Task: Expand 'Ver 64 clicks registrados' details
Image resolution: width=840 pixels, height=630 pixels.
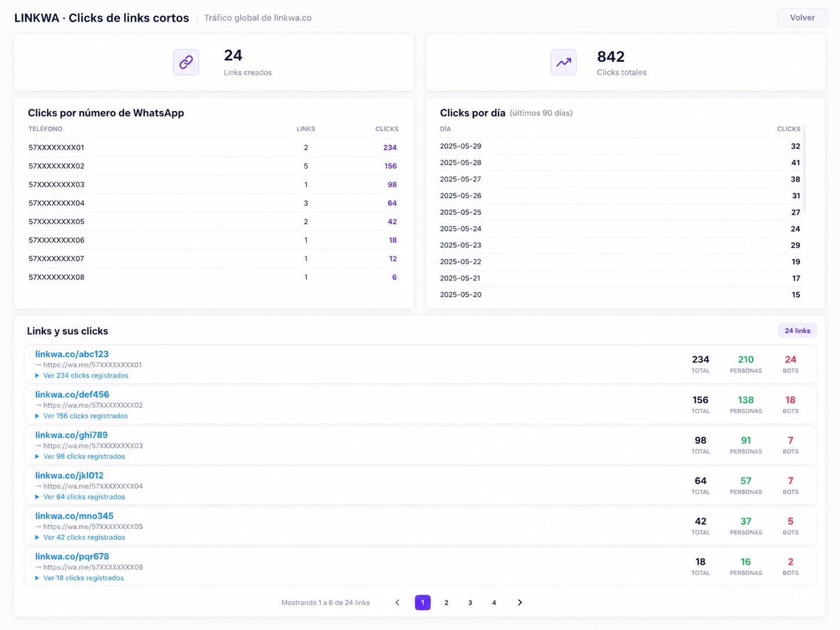Action: (x=80, y=497)
